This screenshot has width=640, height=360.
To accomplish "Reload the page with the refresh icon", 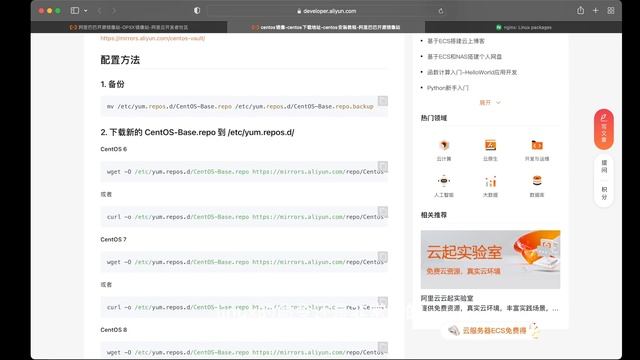I will [x=441, y=11].
